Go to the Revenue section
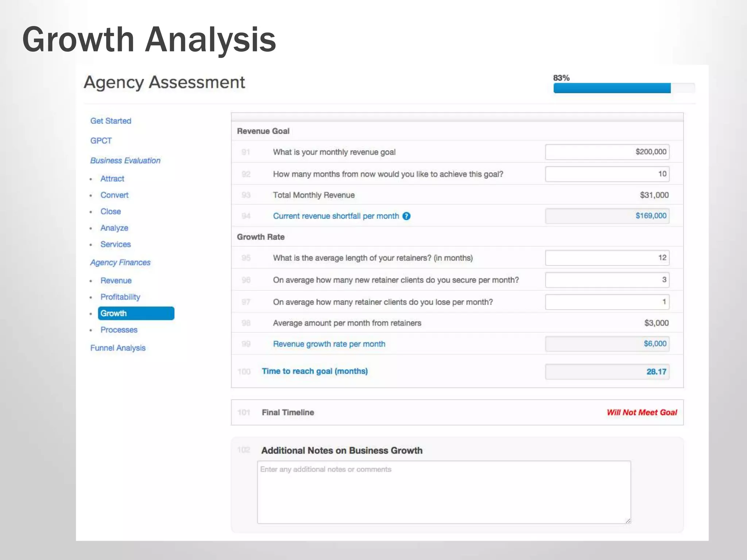 coord(116,281)
